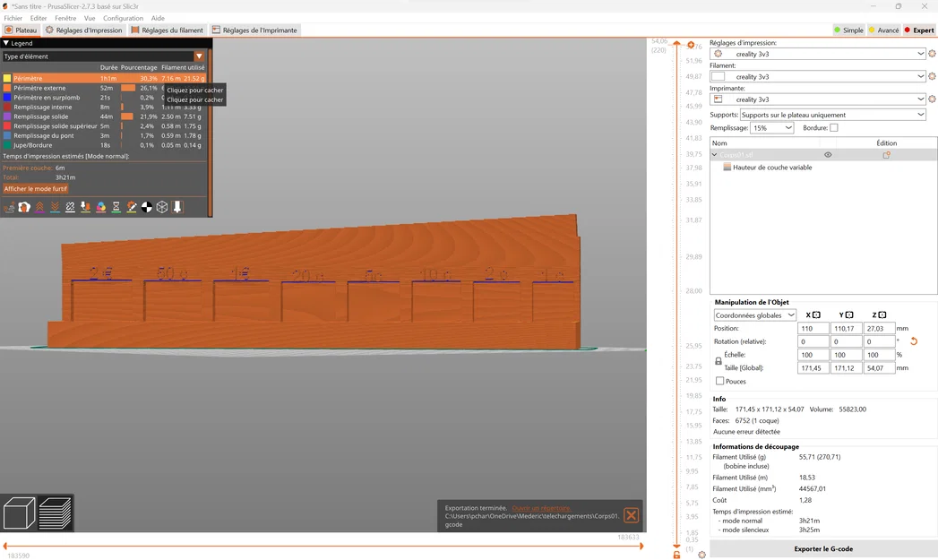
Task: Open Configuration menu
Action: click(x=123, y=19)
